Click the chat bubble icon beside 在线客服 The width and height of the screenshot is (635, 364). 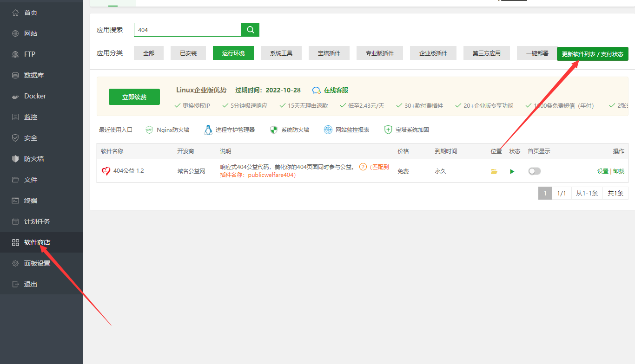click(317, 91)
